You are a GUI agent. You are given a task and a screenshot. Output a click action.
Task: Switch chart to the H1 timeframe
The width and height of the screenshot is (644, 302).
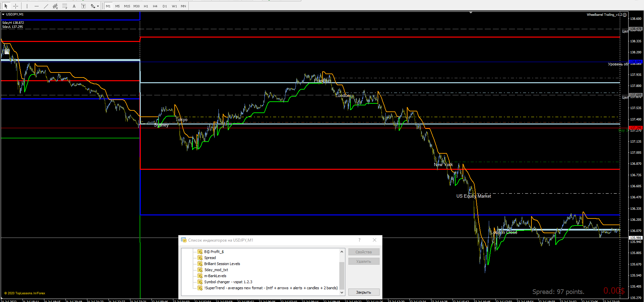[146, 6]
